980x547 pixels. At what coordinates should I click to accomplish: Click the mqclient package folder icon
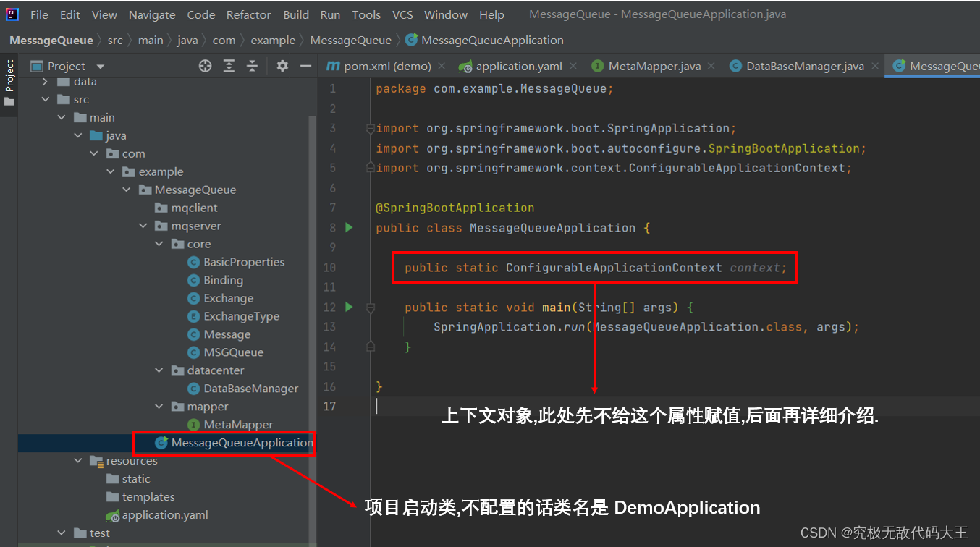161,208
